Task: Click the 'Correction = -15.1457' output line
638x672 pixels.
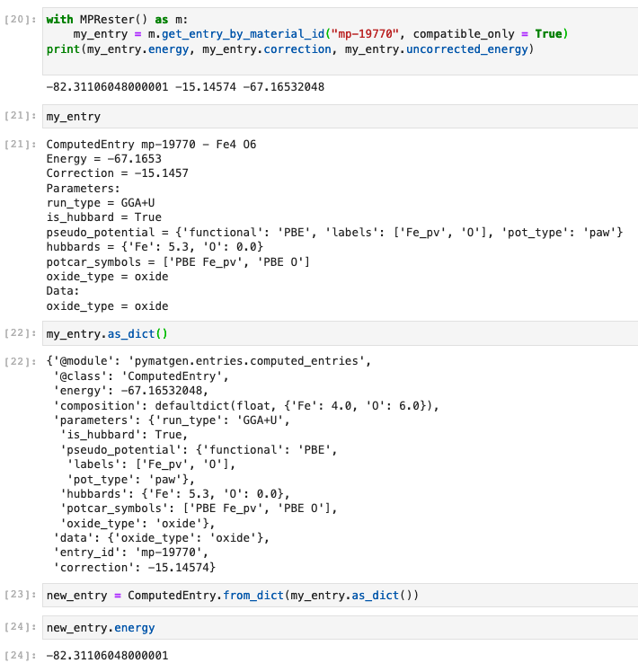Action: (117, 173)
